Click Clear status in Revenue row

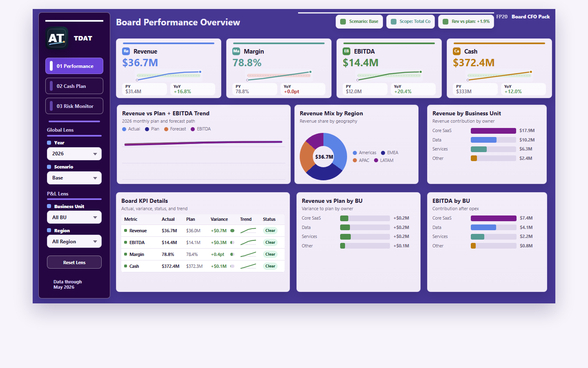pyautogui.click(x=270, y=231)
